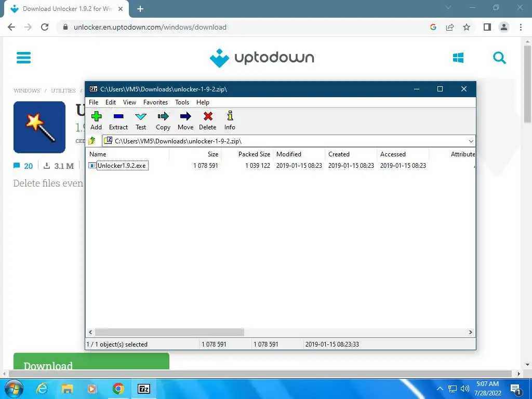Image resolution: width=532 pixels, height=399 pixels.
Task: Switch to Chrome in the taskbar
Action: [x=118, y=389]
